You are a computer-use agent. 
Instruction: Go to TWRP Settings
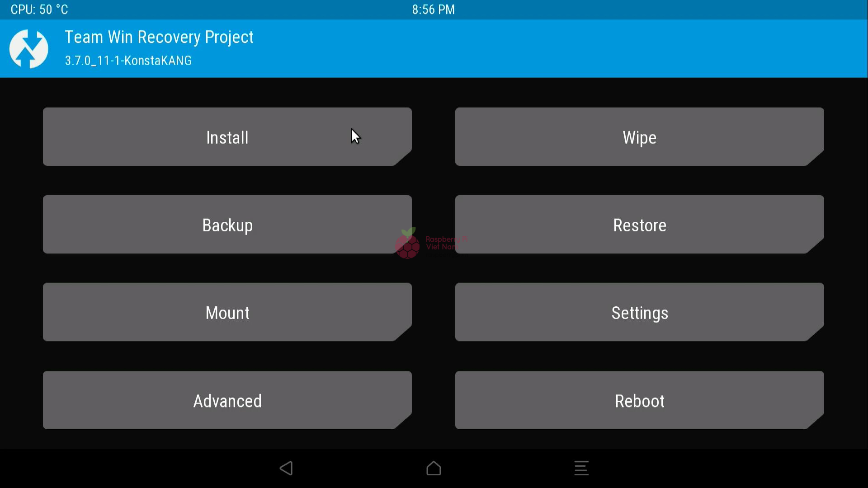click(640, 312)
